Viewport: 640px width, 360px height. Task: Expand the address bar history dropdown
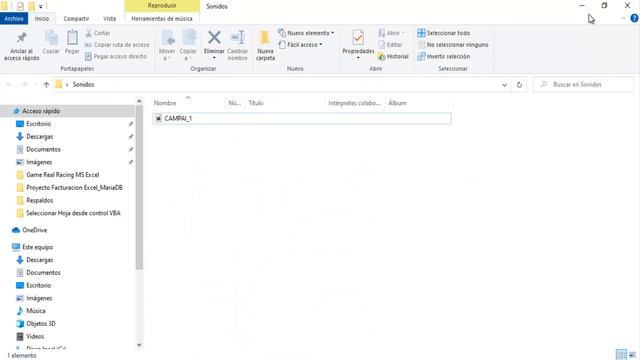[504, 85]
